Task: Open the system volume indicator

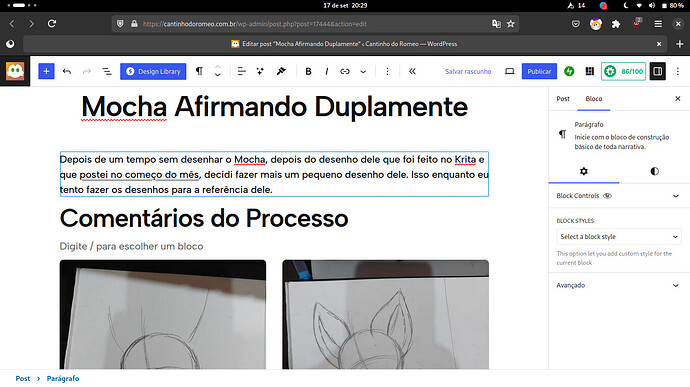Action: pos(651,5)
